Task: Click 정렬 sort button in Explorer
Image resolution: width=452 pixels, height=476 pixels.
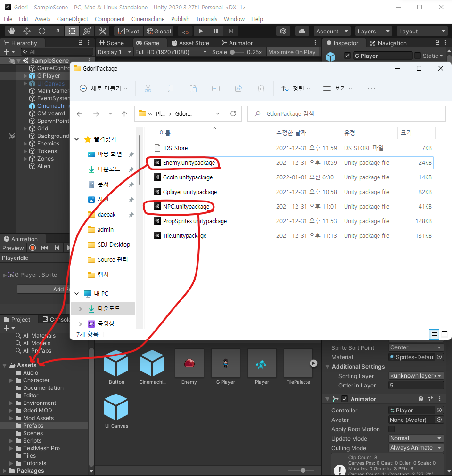Action: (295, 89)
